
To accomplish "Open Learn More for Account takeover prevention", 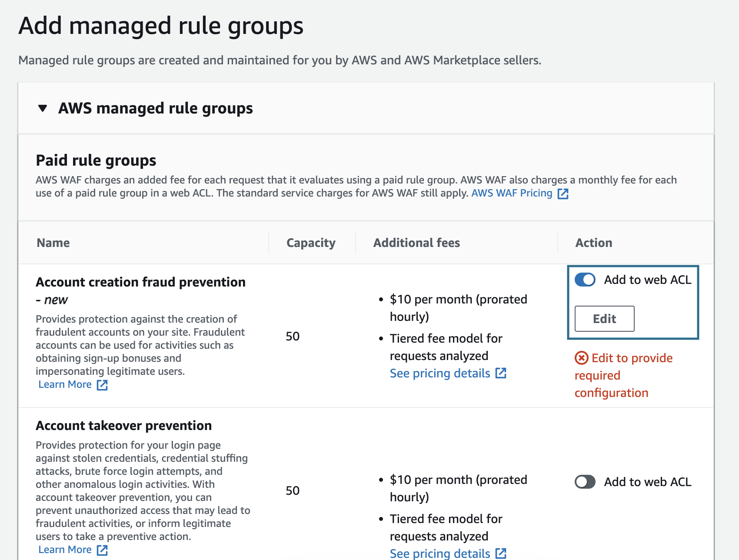I will (65, 550).
